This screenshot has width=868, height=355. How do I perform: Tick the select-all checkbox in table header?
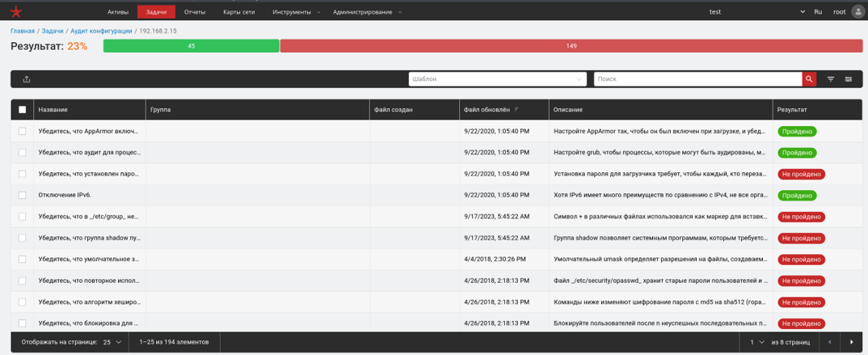(x=23, y=109)
